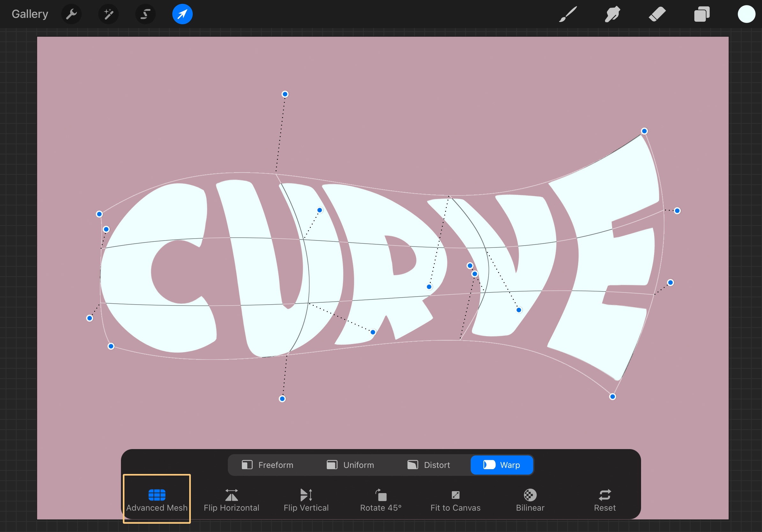
Task: Tap Fit to Canvas
Action: [455, 499]
